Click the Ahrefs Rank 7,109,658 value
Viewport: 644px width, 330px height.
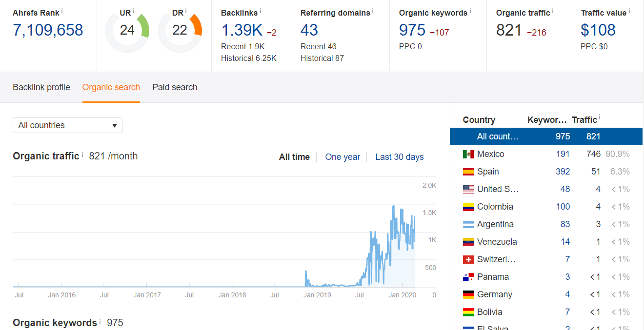(x=48, y=30)
